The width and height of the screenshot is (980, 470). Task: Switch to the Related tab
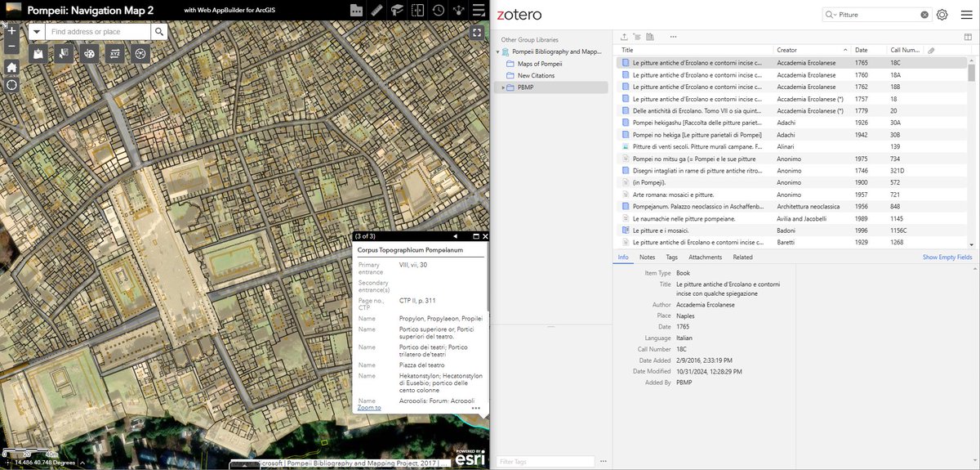coord(743,257)
